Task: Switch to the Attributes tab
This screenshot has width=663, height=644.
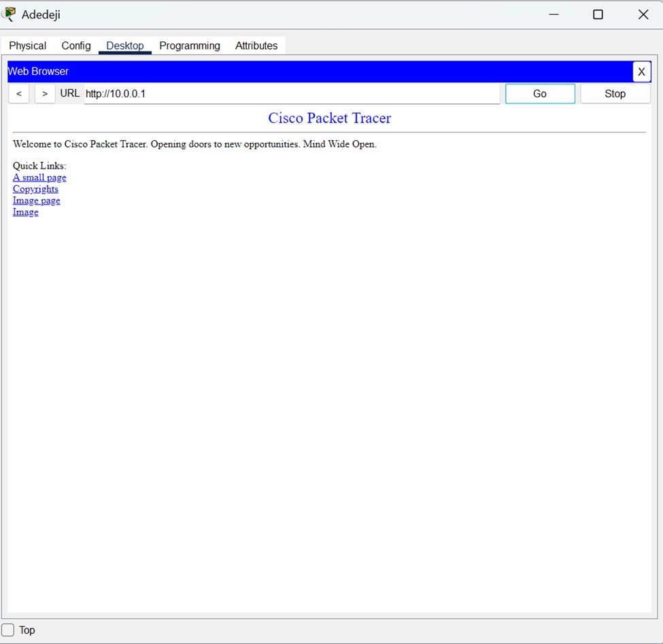Action: point(256,46)
